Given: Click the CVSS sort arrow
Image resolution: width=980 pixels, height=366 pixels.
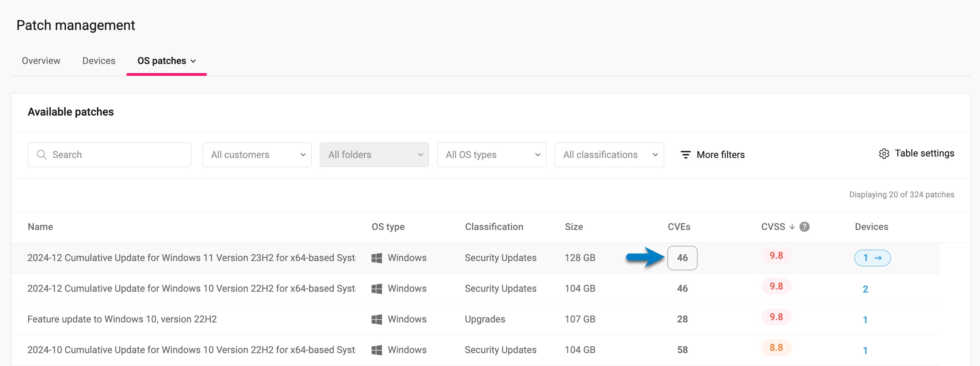Looking at the screenshot, I should tap(792, 227).
